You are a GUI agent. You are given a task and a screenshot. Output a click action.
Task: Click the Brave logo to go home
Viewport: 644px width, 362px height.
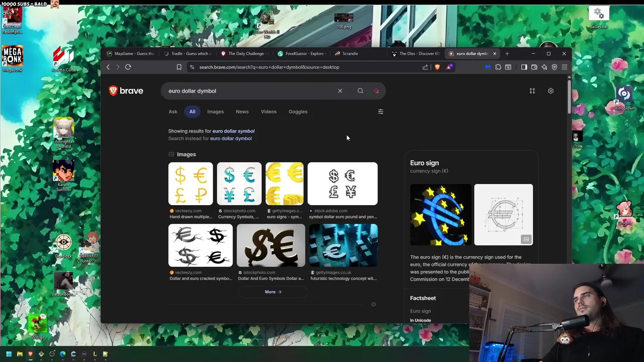pos(126,91)
